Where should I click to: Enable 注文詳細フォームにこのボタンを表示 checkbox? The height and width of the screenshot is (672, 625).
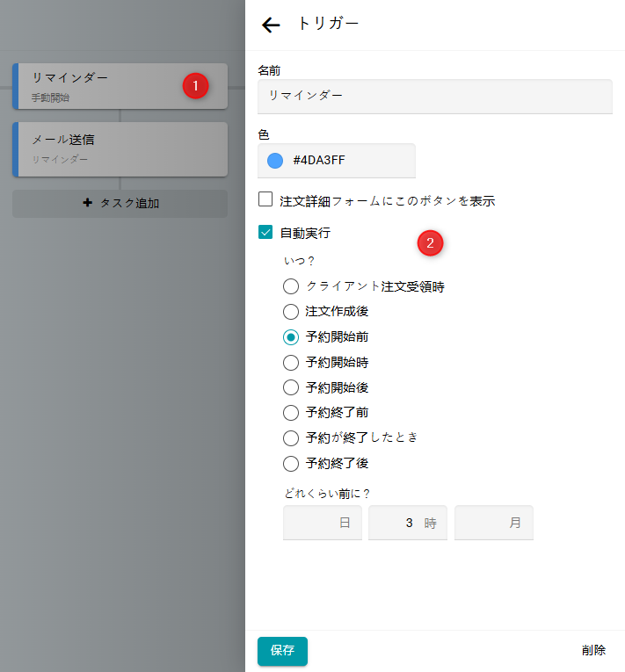pos(265,199)
